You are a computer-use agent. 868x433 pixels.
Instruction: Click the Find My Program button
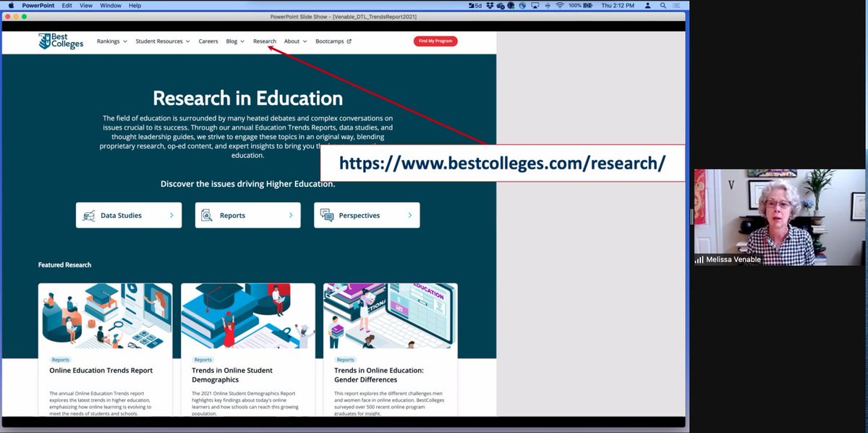[435, 41]
